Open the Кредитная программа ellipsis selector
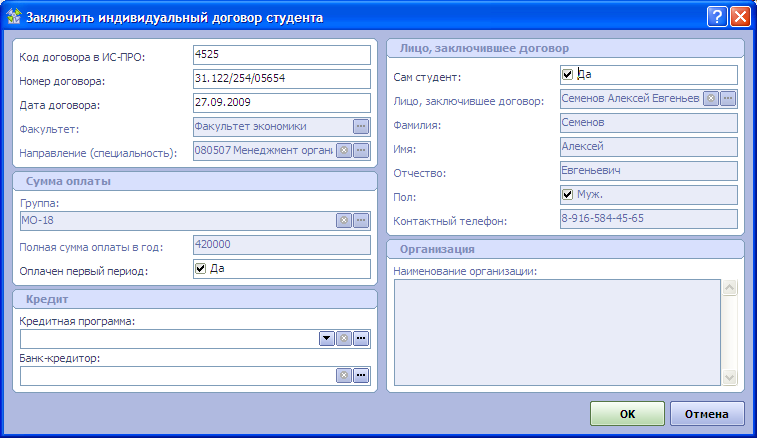The width and height of the screenshot is (757, 438). 361,339
